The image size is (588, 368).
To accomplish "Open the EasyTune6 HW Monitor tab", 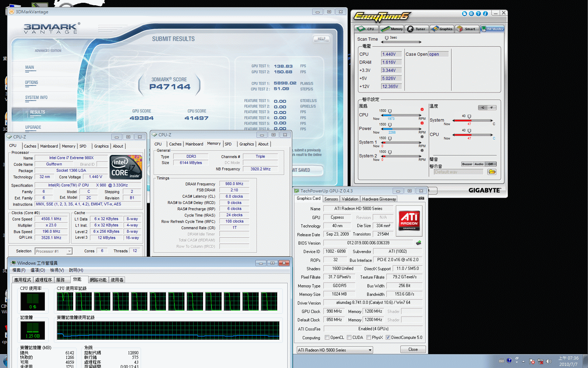I will [x=492, y=29].
